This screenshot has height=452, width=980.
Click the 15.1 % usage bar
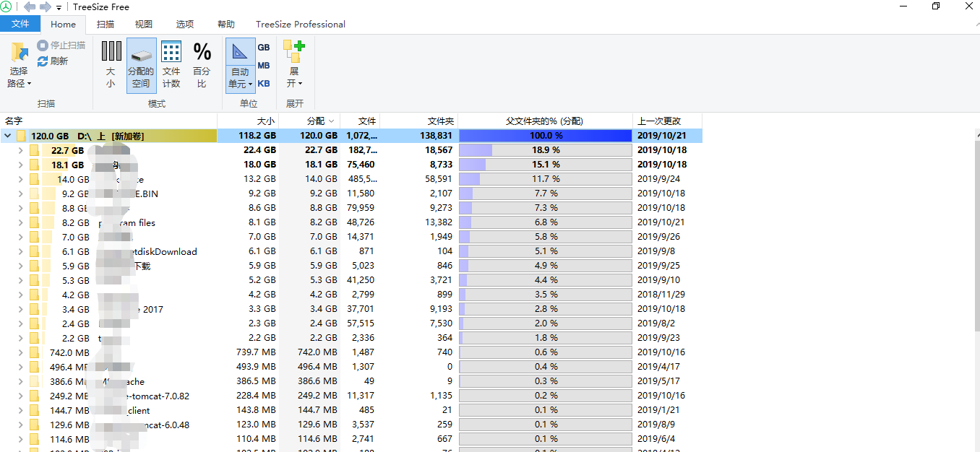pos(546,165)
